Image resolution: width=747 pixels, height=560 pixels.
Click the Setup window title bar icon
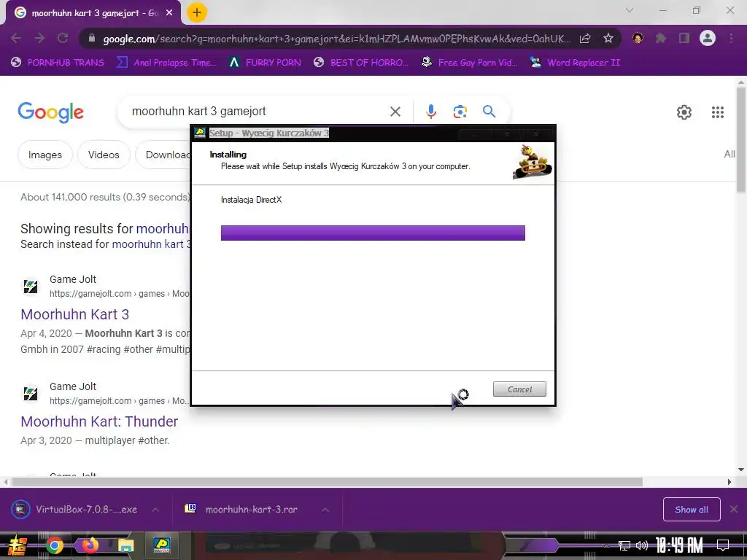point(200,133)
